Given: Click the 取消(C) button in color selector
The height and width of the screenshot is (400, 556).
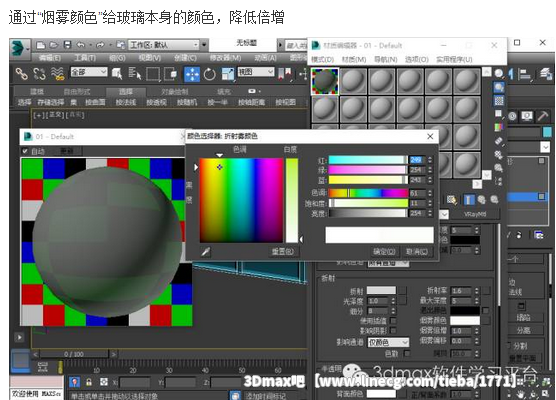Looking at the screenshot, I should point(417,252).
